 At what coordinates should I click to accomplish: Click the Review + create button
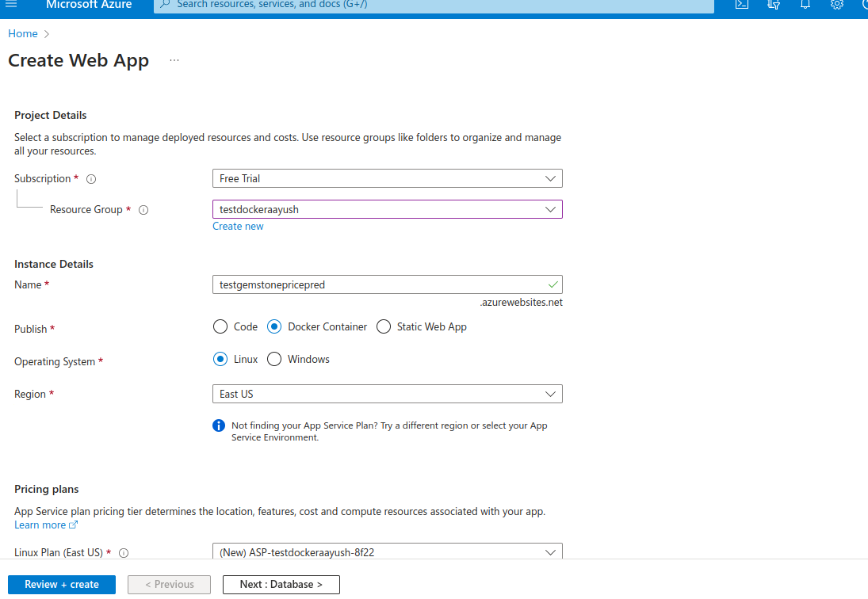[x=62, y=585]
